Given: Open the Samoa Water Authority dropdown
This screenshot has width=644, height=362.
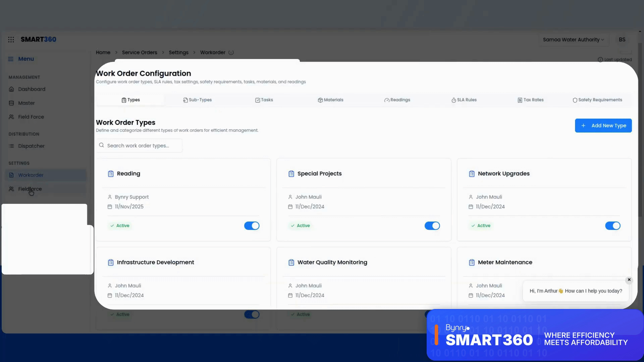Looking at the screenshot, I should click(x=573, y=40).
